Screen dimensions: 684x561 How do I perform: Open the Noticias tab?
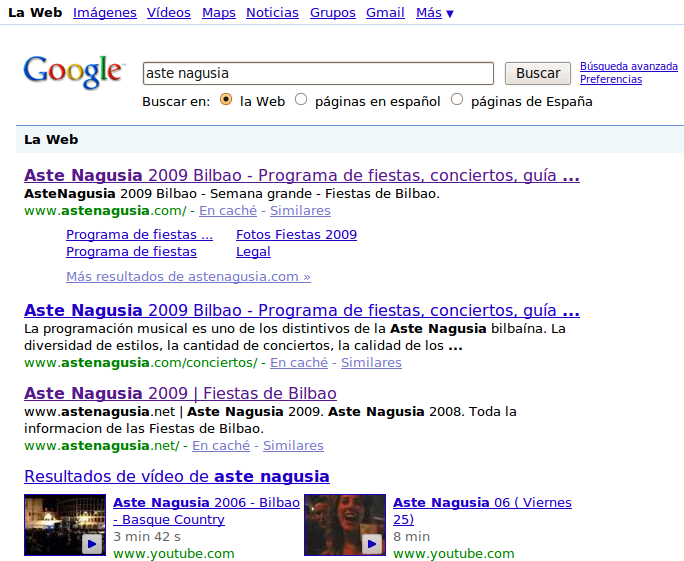click(272, 13)
